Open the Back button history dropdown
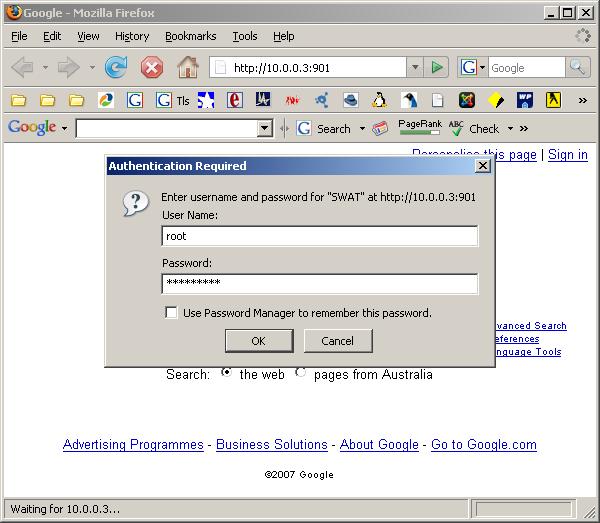 [x=45, y=68]
